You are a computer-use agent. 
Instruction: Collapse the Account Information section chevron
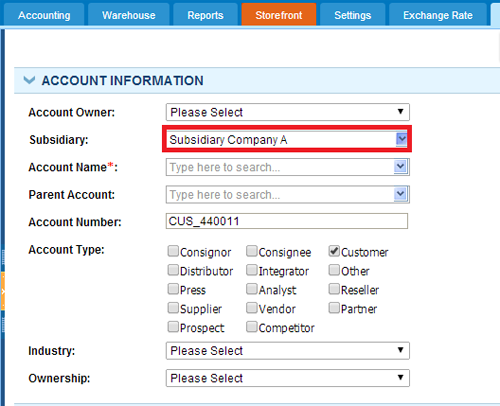[29, 80]
